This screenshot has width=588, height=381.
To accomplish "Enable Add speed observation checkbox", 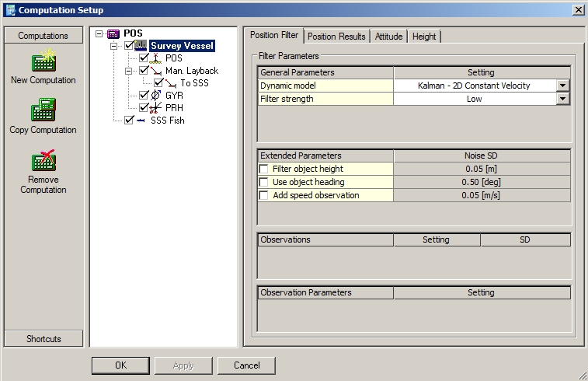I will click(x=264, y=195).
